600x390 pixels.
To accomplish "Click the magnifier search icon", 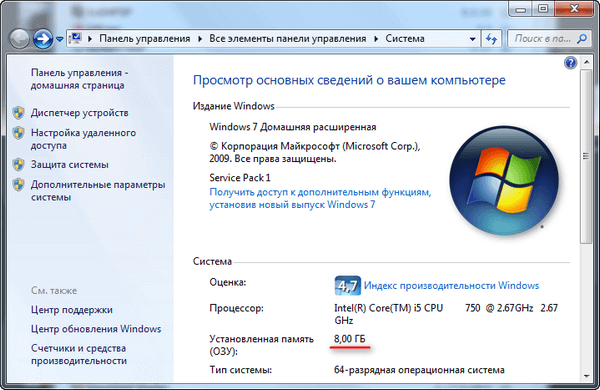I will point(582,39).
